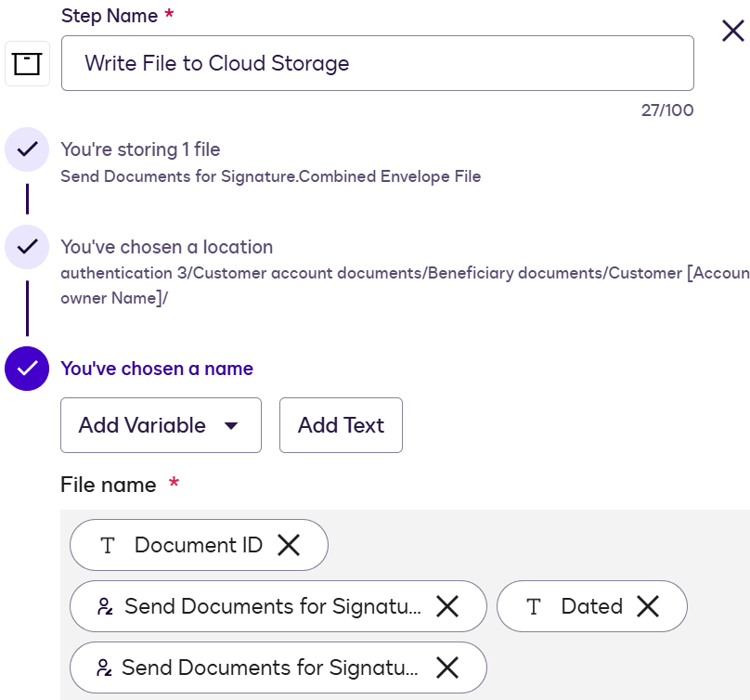This screenshot has height=700, width=750.
Task: Remove the Dated text chip
Action: [648, 606]
